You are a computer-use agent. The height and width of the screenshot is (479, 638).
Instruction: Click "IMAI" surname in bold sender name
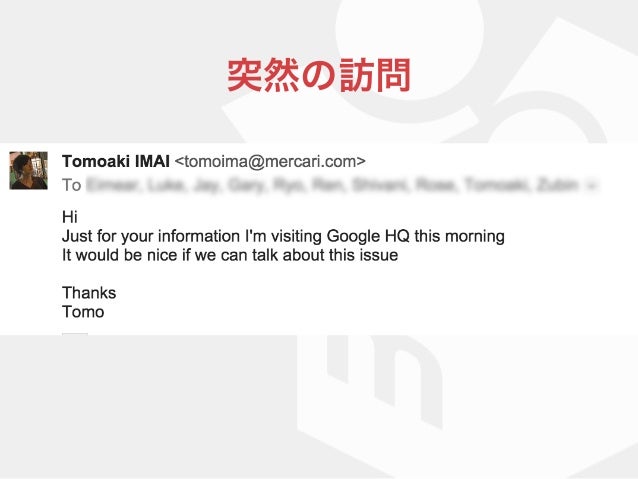click(152, 162)
